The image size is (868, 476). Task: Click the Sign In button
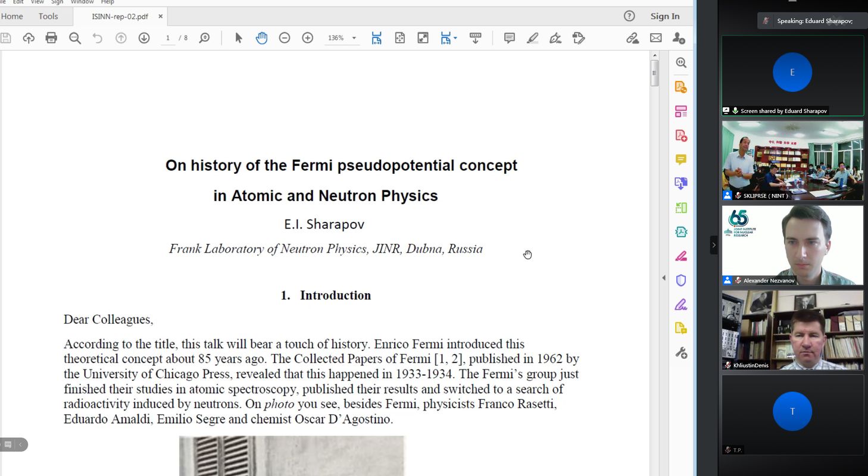point(665,16)
